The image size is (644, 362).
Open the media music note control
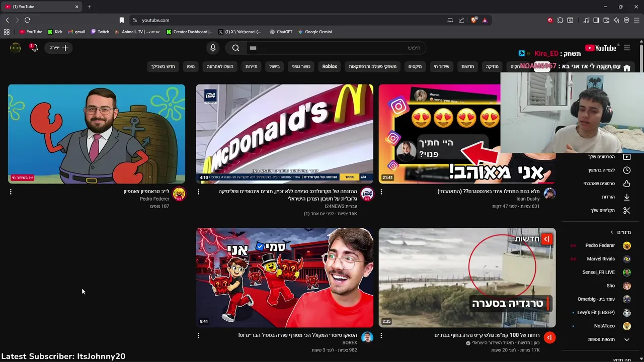(586, 20)
